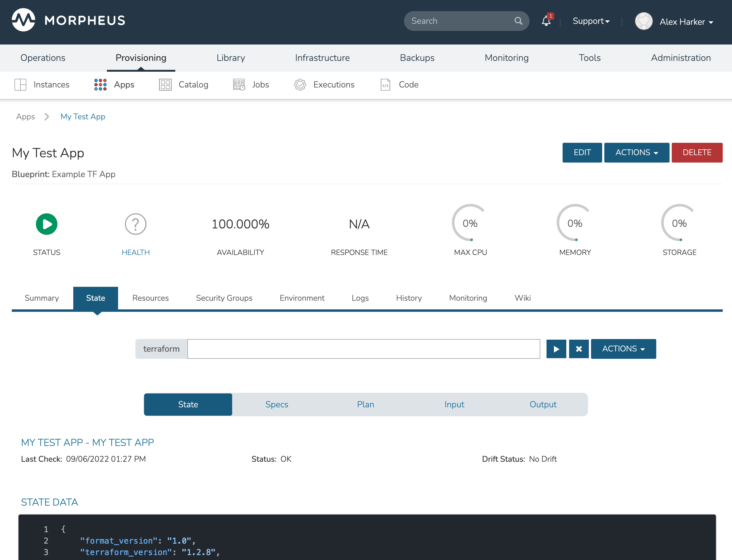The width and height of the screenshot is (732, 560).
Task: Click the search magnifier icon
Action: pyautogui.click(x=518, y=21)
